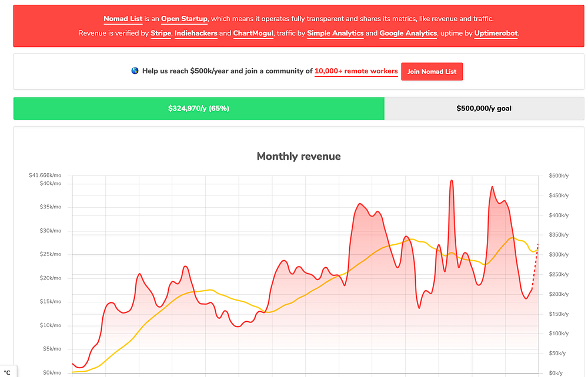Click the $40k/mo axis label
The height and width of the screenshot is (377, 588).
pyautogui.click(x=50, y=183)
